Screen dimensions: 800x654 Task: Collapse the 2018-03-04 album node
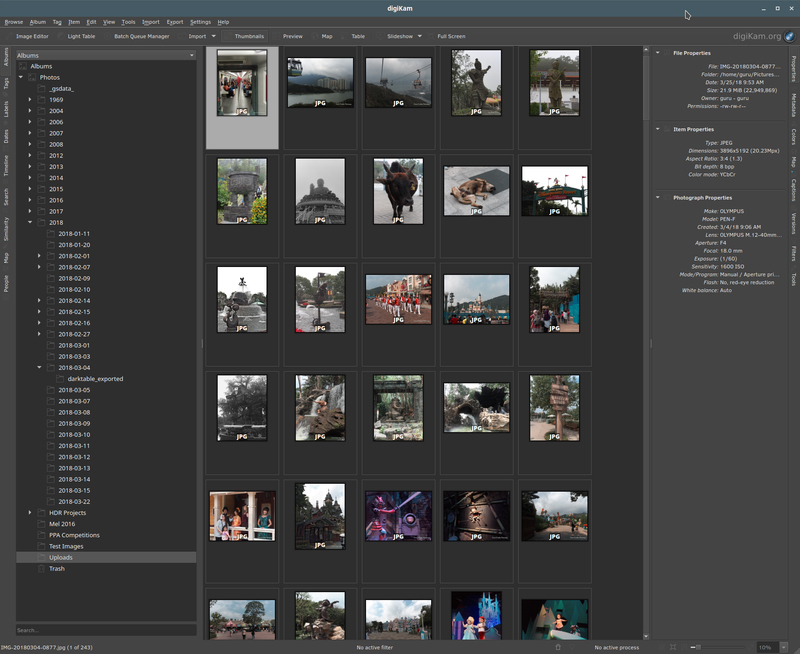(x=39, y=367)
